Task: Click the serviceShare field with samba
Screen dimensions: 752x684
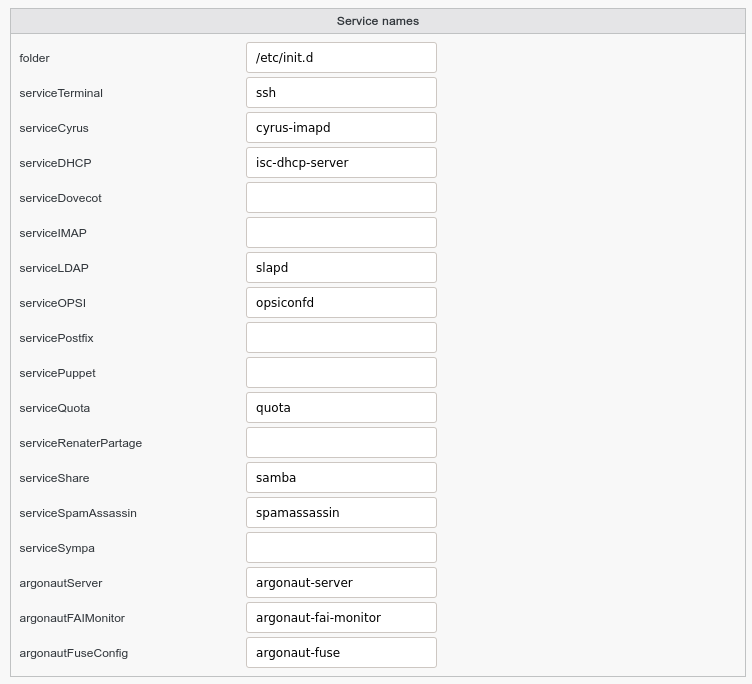Action: [x=341, y=478]
